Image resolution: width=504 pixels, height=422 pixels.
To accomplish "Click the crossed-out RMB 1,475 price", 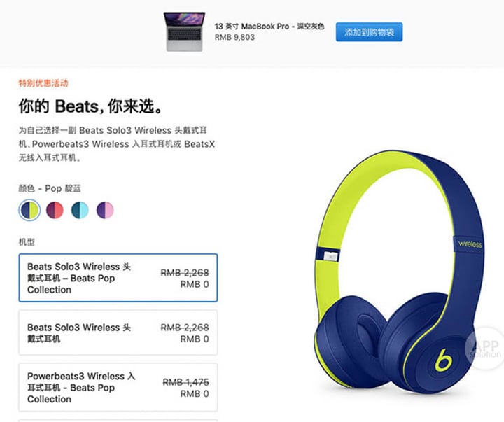I will pyautogui.click(x=185, y=382).
